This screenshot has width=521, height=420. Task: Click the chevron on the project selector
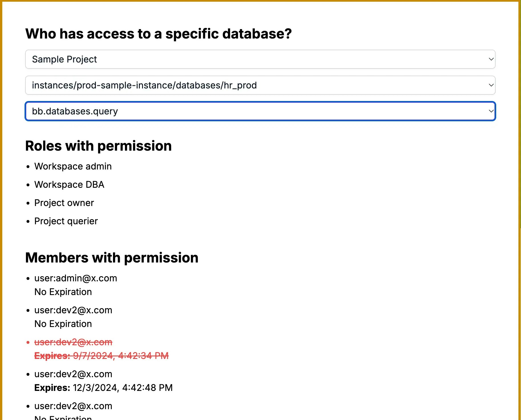point(490,59)
